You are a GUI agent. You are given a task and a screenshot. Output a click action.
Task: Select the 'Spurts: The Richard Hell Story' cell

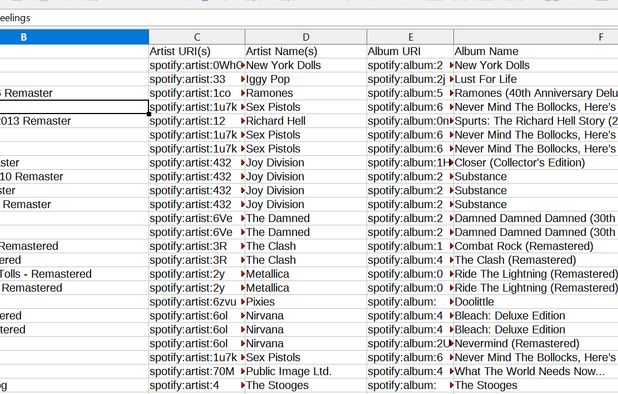(536, 121)
